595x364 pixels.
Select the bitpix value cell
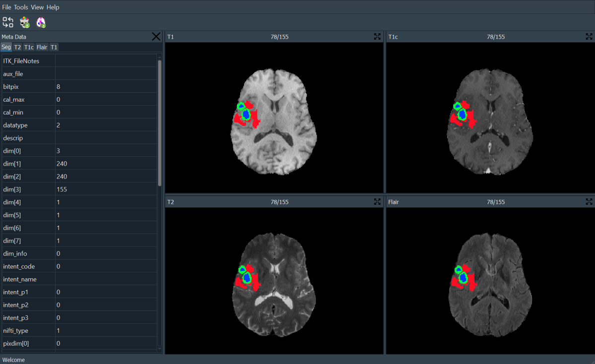tap(106, 87)
